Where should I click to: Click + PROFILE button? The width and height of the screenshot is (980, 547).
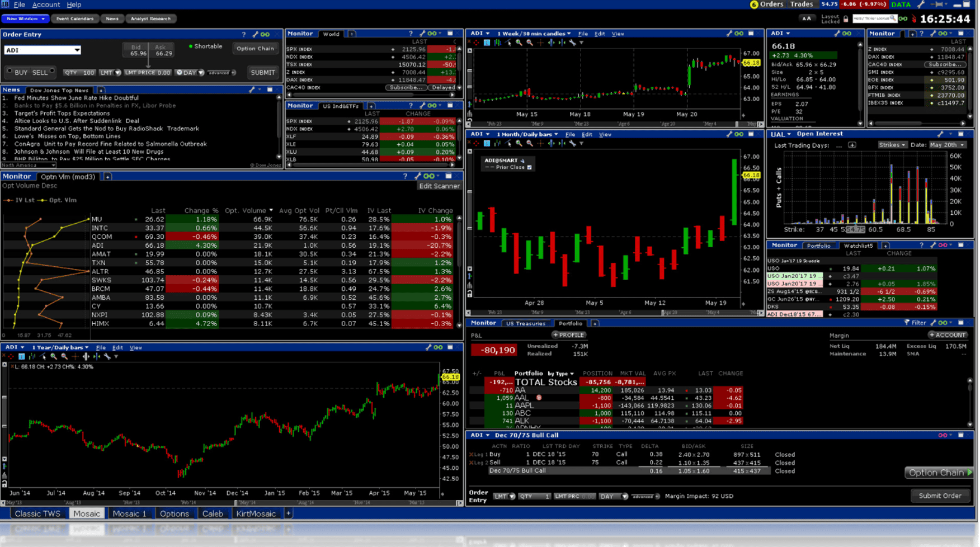[x=568, y=335]
